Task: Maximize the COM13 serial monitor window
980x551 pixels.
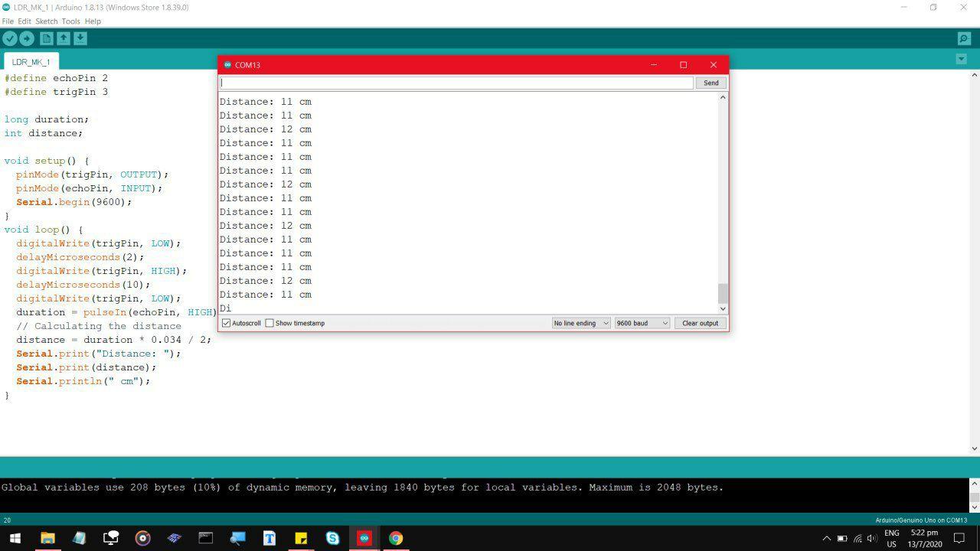Action: pos(684,65)
